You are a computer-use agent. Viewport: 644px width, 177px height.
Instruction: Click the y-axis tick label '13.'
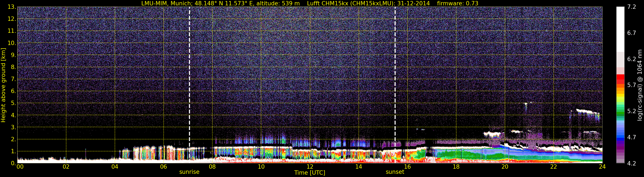click(x=12, y=7)
